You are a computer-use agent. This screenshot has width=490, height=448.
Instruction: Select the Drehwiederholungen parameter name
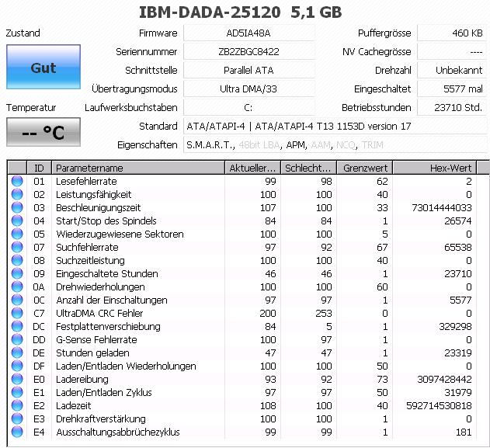click(100, 287)
